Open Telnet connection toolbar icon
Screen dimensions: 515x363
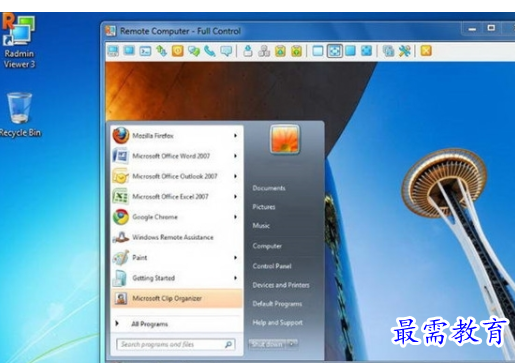(x=145, y=51)
